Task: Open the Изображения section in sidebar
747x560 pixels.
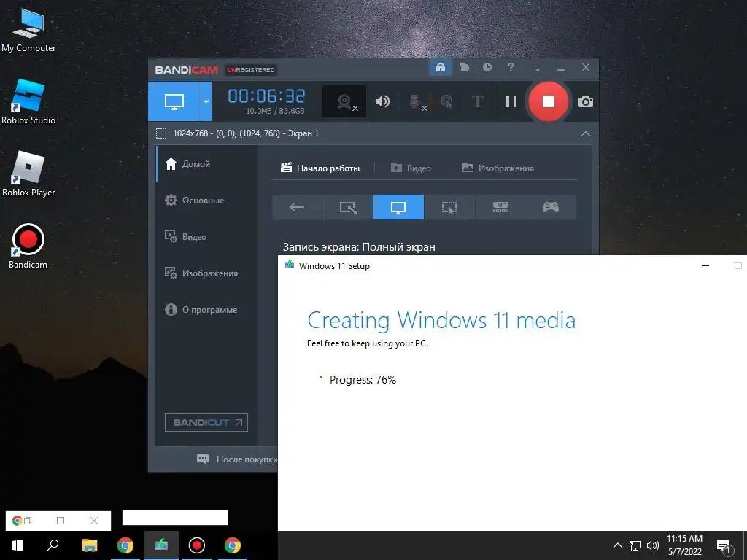Action: coord(206,273)
